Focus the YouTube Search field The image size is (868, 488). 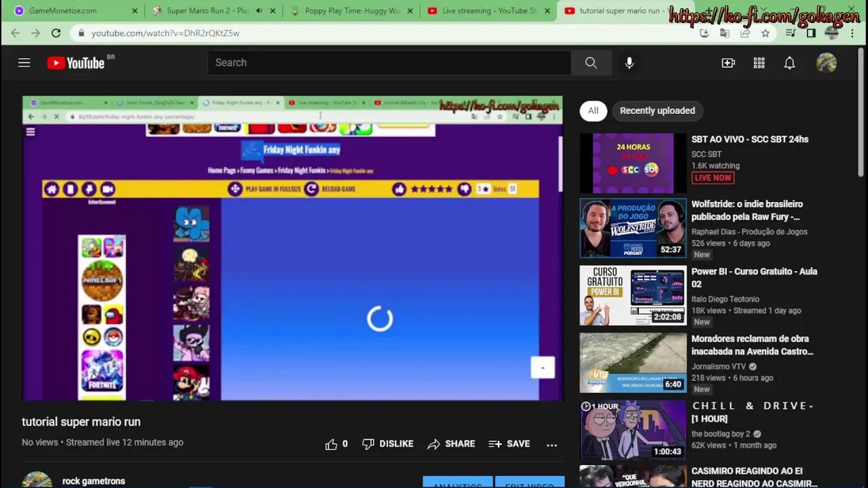click(389, 62)
